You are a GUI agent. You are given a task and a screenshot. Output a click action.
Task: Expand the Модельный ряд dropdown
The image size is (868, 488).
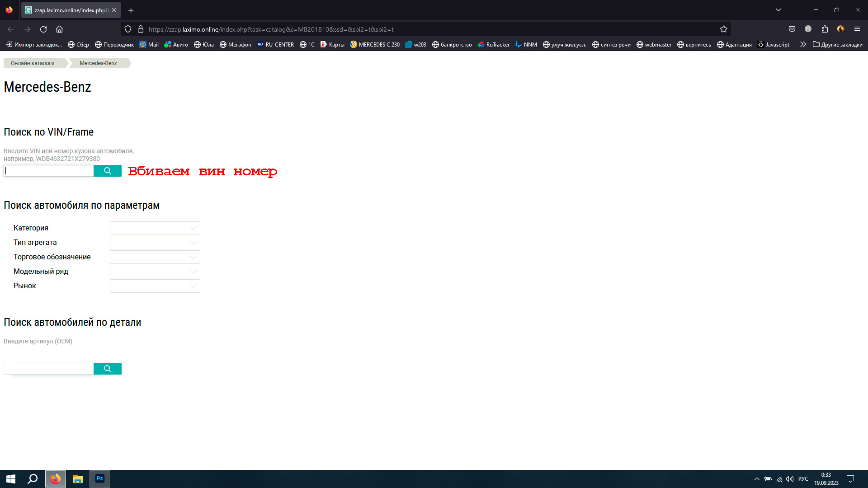coord(155,272)
